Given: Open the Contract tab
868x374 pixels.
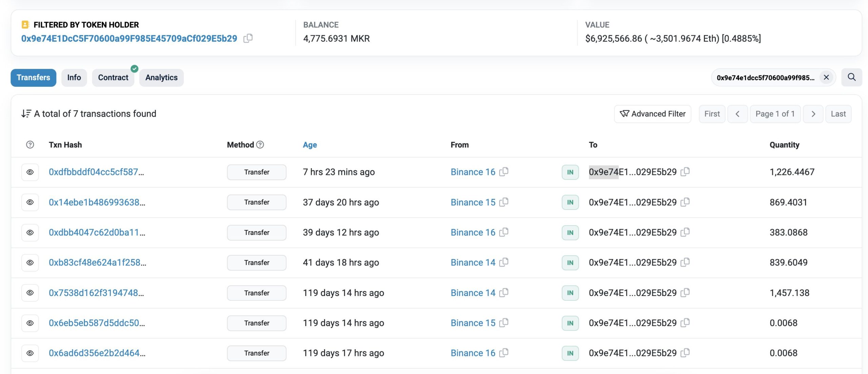Looking at the screenshot, I should [113, 78].
